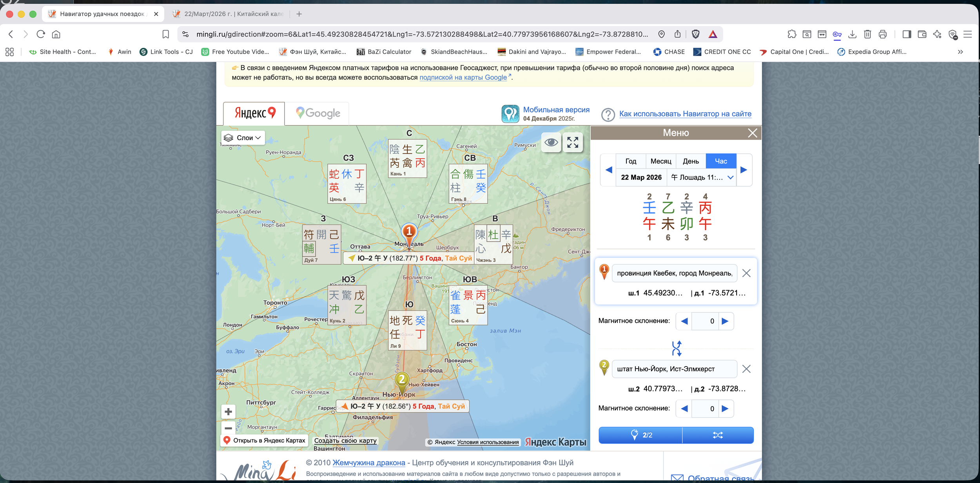The height and width of the screenshot is (483, 980).
Task: Close the Меню panel
Action: (x=752, y=133)
